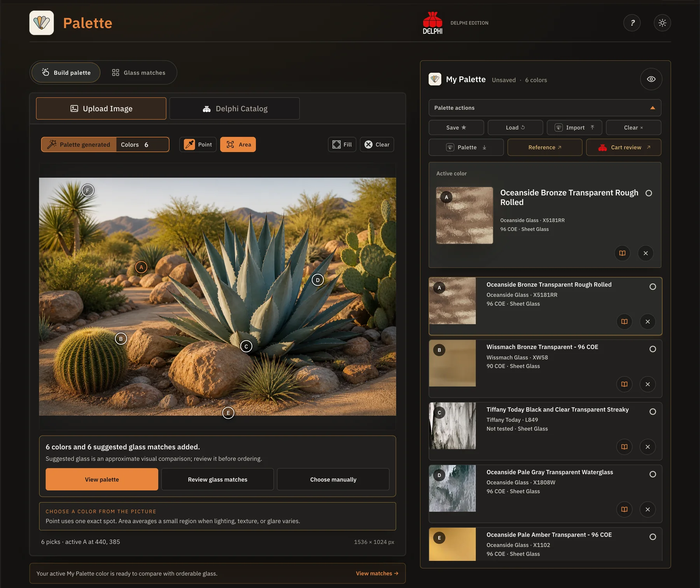Open Import palette option
700x588 pixels.
tap(574, 127)
